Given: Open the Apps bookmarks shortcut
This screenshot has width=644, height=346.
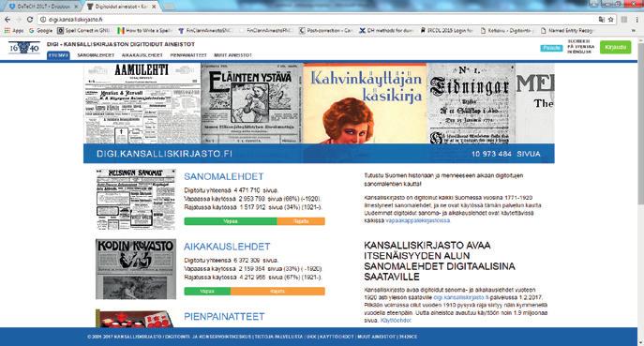Looking at the screenshot, I should point(14,30).
